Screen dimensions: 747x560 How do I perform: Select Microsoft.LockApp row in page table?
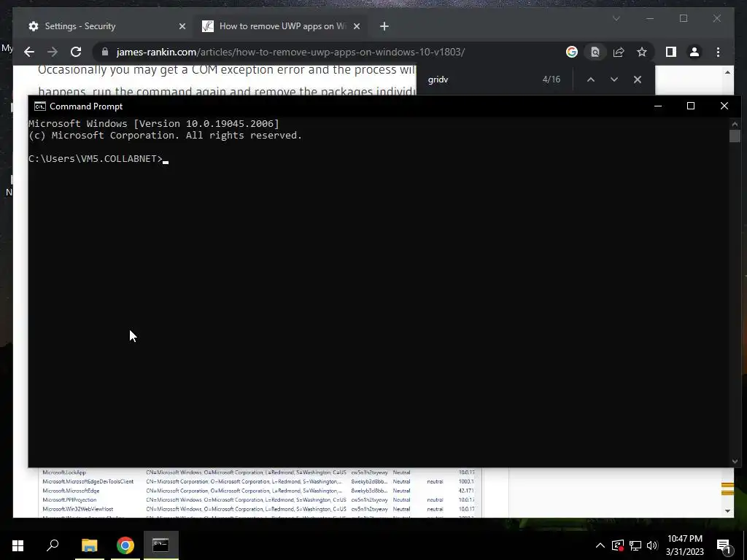(259, 472)
